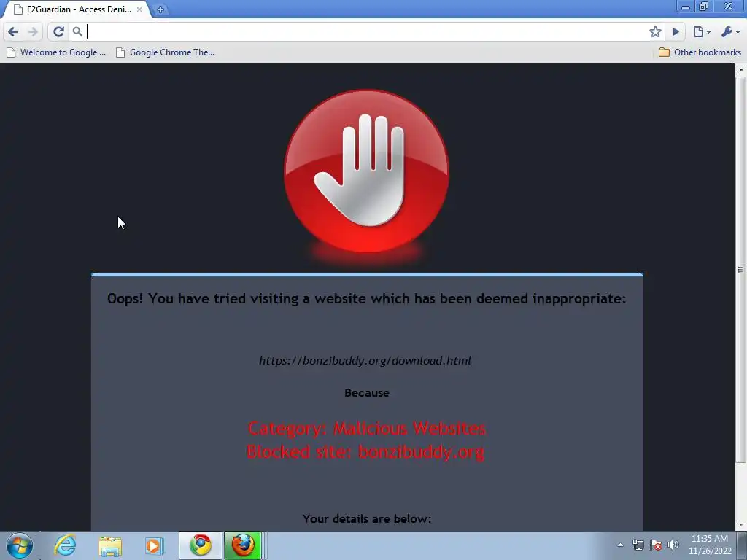Click the Category: Malicious Websites text

click(x=367, y=428)
